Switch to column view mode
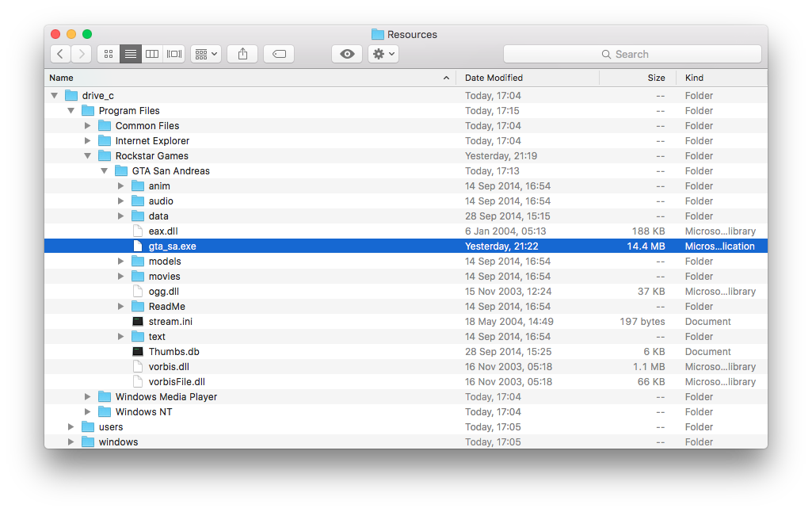This screenshot has width=812, height=512. tap(152, 54)
